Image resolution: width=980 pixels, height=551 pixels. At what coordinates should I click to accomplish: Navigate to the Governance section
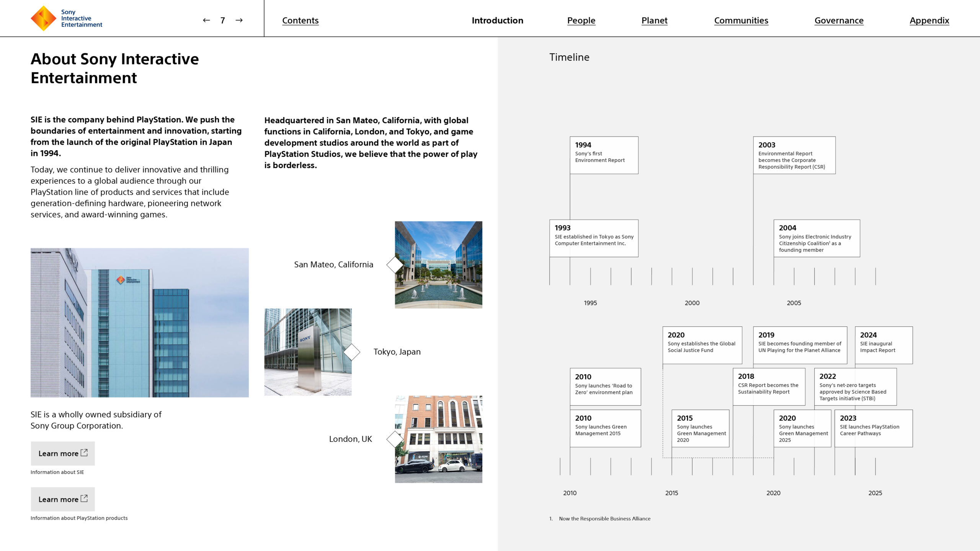tap(839, 20)
